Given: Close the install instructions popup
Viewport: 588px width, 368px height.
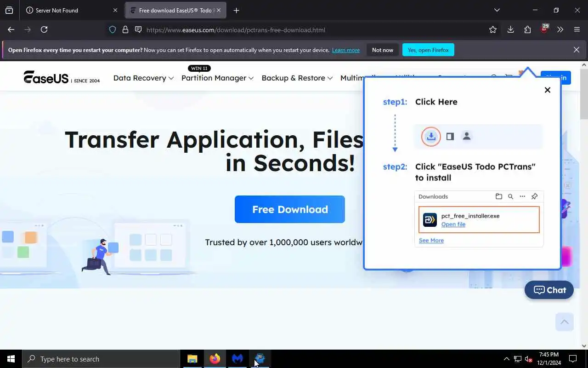Looking at the screenshot, I should point(548,90).
